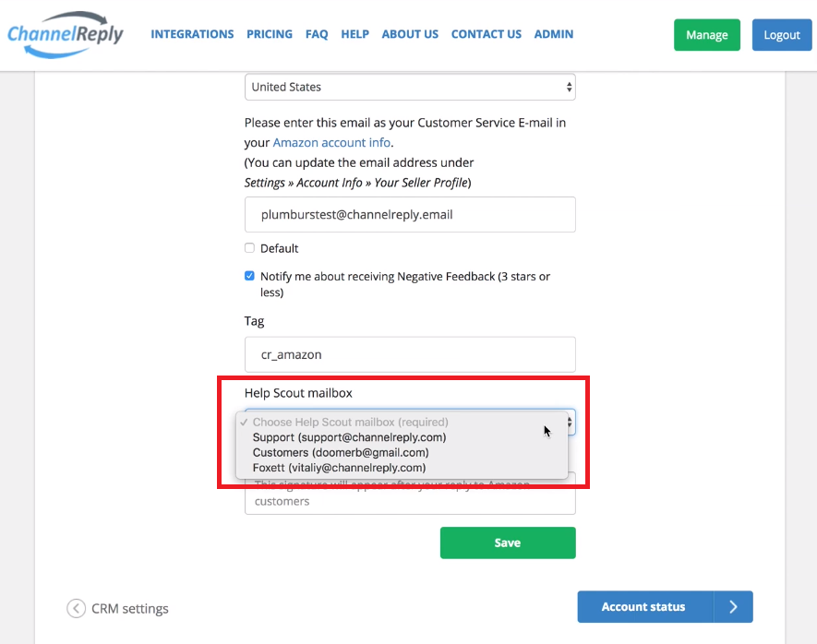Open the FAQ nav item
The image size is (817, 644).
pyautogui.click(x=317, y=34)
